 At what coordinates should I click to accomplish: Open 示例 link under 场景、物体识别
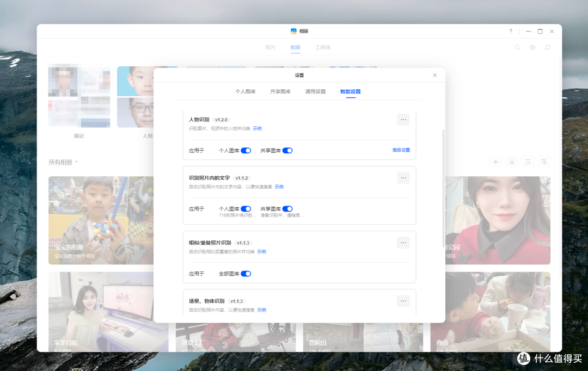click(x=261, y=310)
